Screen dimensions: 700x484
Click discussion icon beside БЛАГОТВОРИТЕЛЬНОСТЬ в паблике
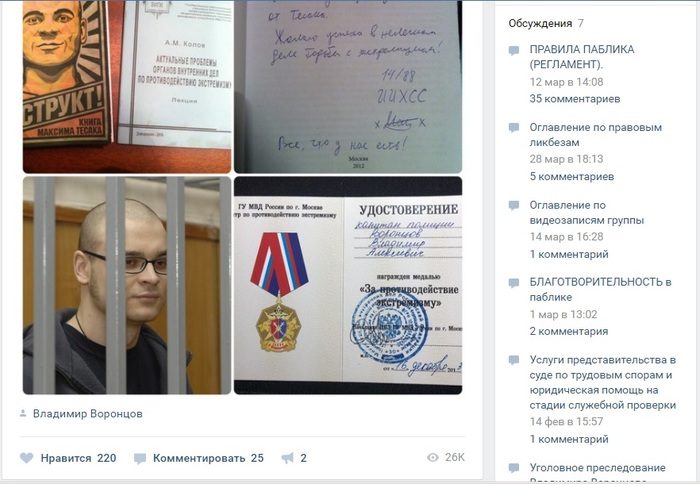point(514,283)
